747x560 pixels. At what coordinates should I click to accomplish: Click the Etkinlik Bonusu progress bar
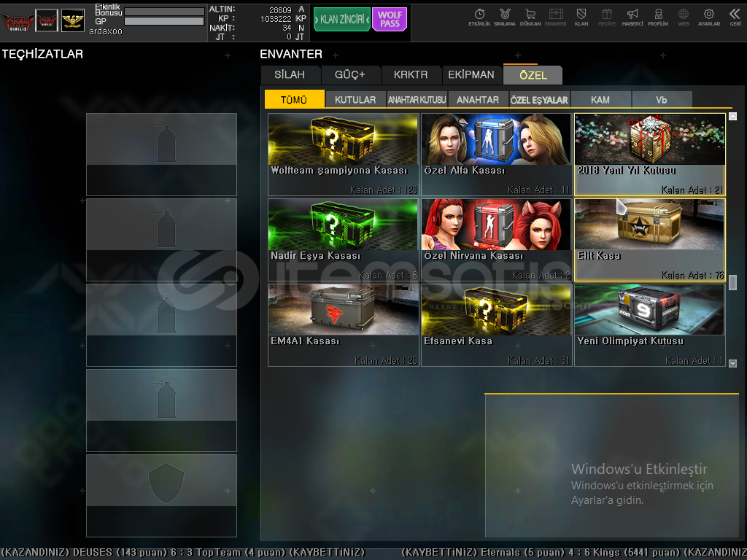pyautogui.click(x=164, y=12)
